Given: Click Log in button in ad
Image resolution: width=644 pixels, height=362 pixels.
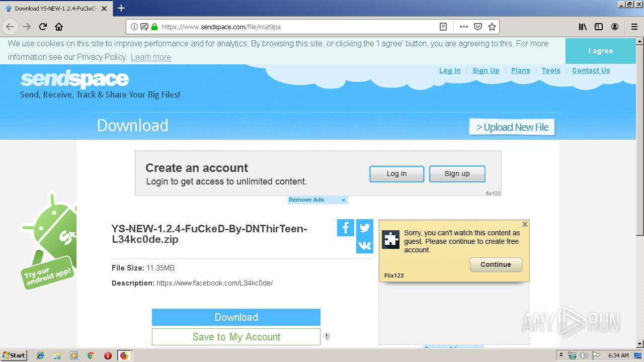Looking at the screenshot, I should 396,174.
